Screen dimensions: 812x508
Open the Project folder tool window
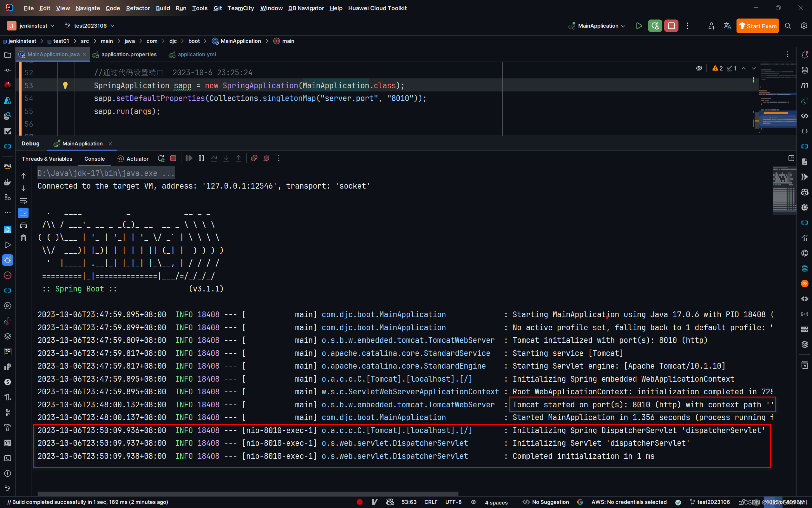pyautogui.click(x=7, y=55)
